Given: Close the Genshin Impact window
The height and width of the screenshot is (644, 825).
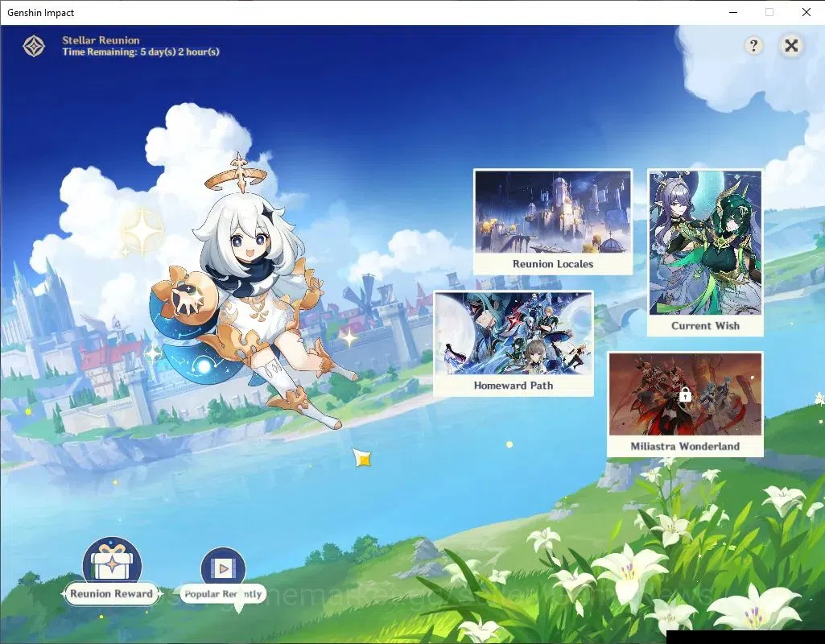Looking at the screenshot, I should (x=806, y=12).
